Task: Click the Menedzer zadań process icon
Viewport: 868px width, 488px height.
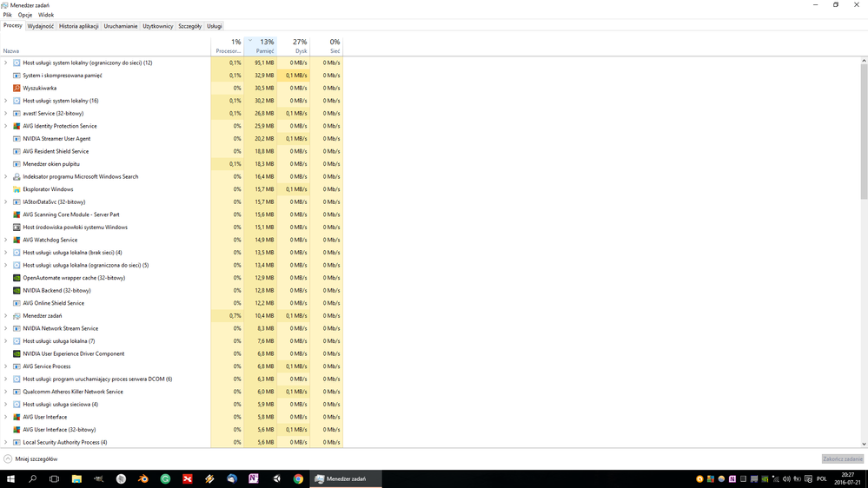Action: point(17,316)
